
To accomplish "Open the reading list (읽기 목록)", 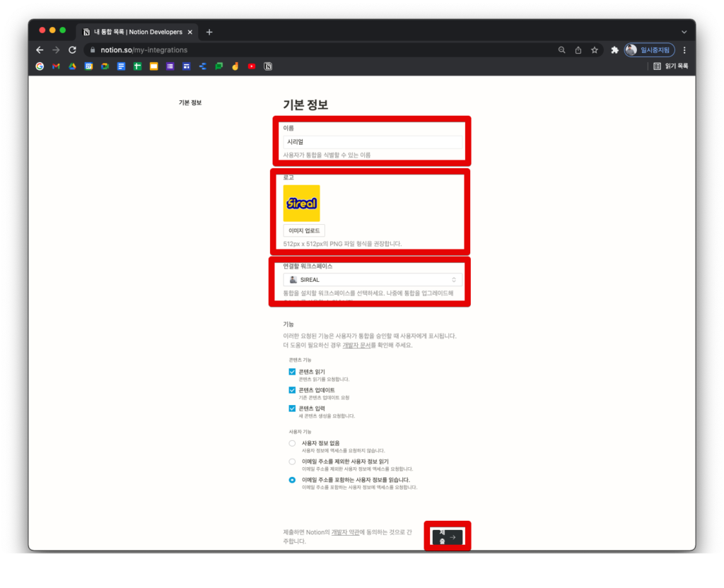I will click(671, 66).
